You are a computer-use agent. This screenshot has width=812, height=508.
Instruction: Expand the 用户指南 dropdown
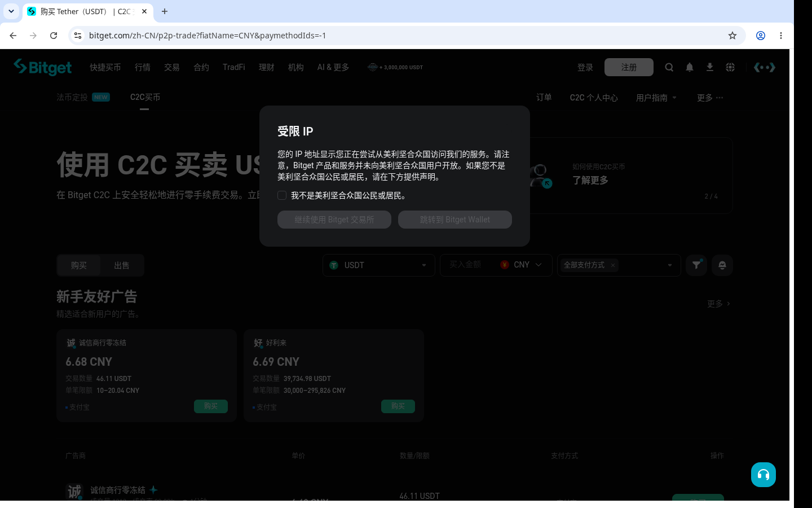click(x=656, y=98)
